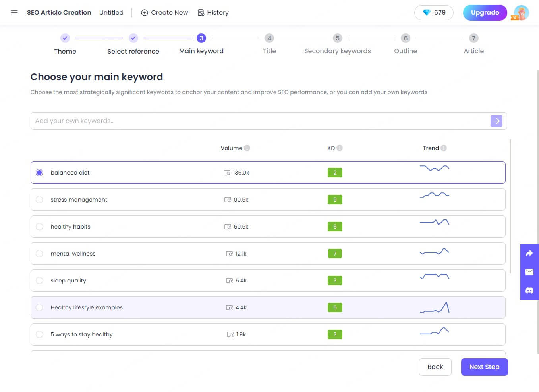This screenshot has height=392, width=539.
Task: Open the email contact icon
Action: [x=529, y=272]
